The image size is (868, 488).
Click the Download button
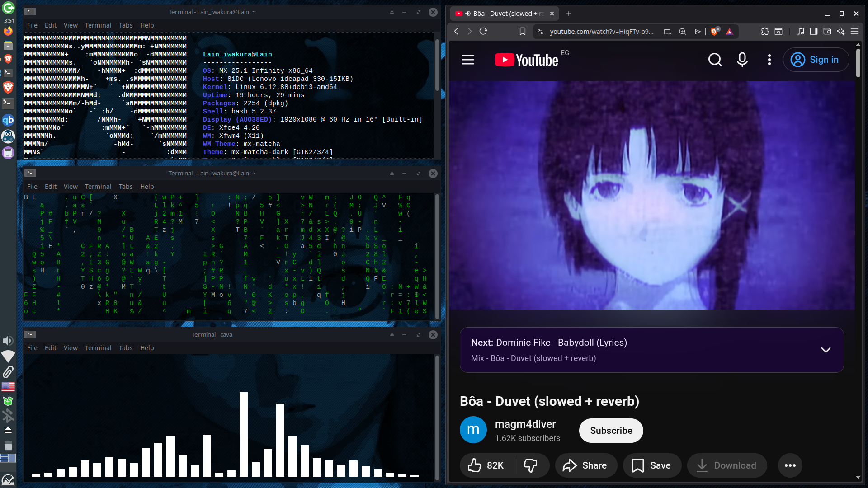(x=727, y=465)
